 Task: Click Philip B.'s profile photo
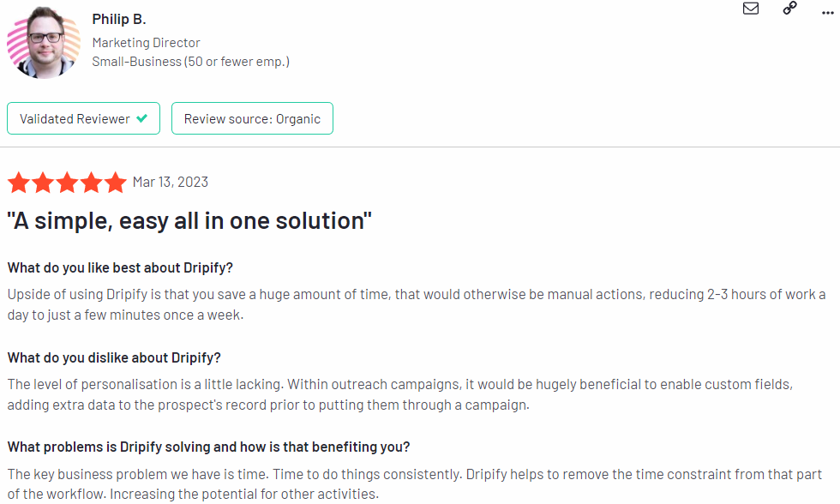click(44, 43)
